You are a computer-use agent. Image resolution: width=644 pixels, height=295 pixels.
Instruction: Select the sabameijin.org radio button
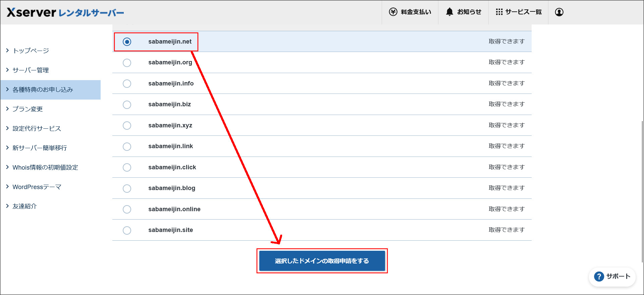(x=127, y=63)
